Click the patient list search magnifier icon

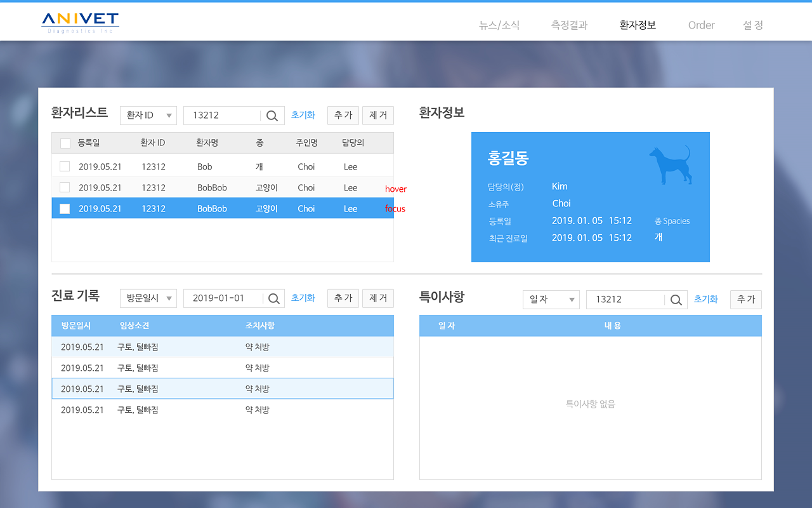pos(272,116)
